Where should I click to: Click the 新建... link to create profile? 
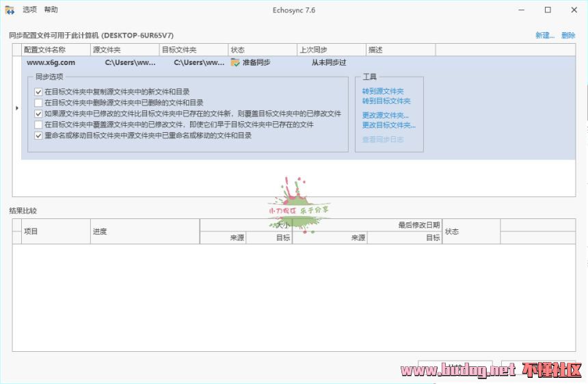click(x=544, y=36)
